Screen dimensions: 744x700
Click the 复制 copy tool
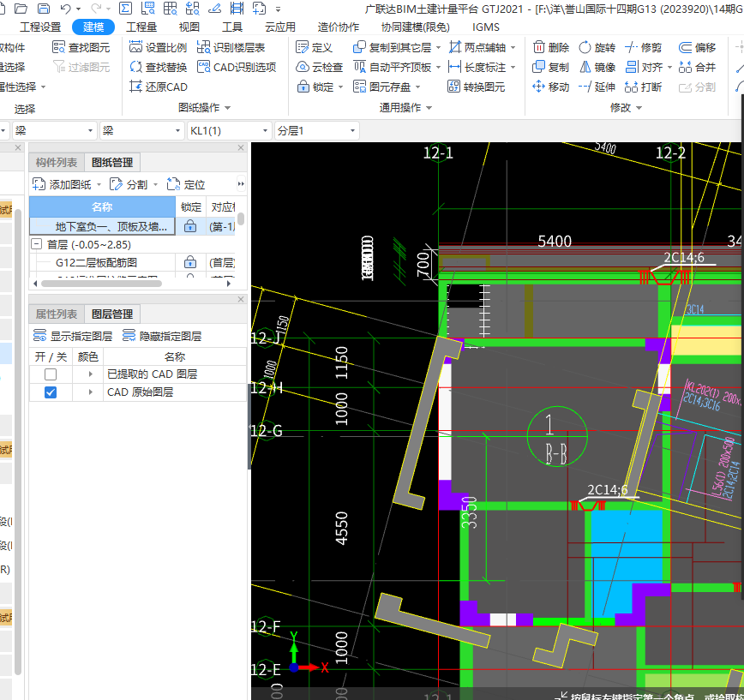[550, 68]
